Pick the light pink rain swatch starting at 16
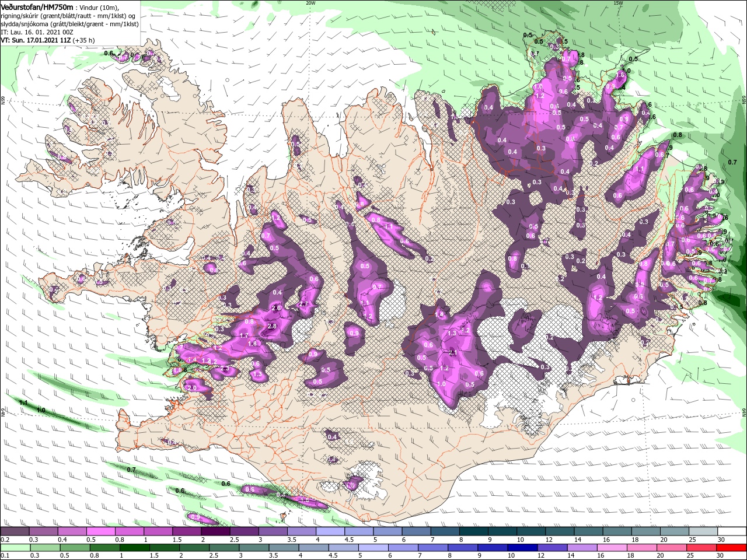This screenshot has height=560, width=747. (x=611, y=548)
